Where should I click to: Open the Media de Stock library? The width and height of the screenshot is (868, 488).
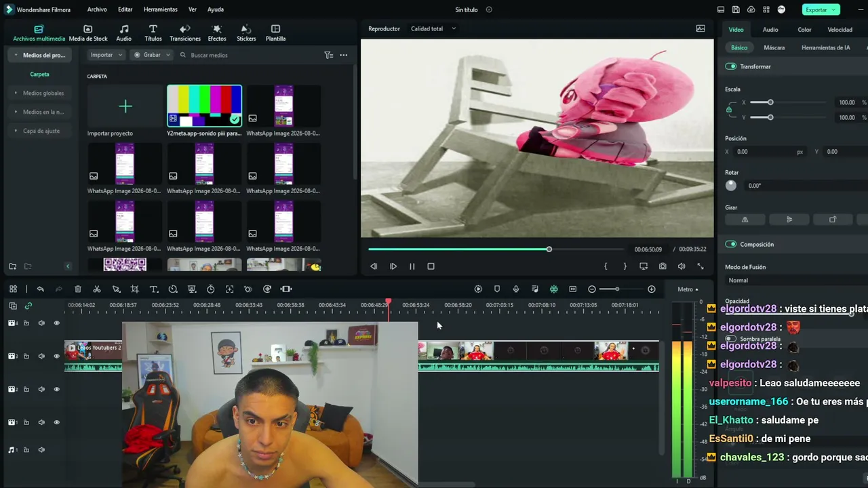pos(88,33)
